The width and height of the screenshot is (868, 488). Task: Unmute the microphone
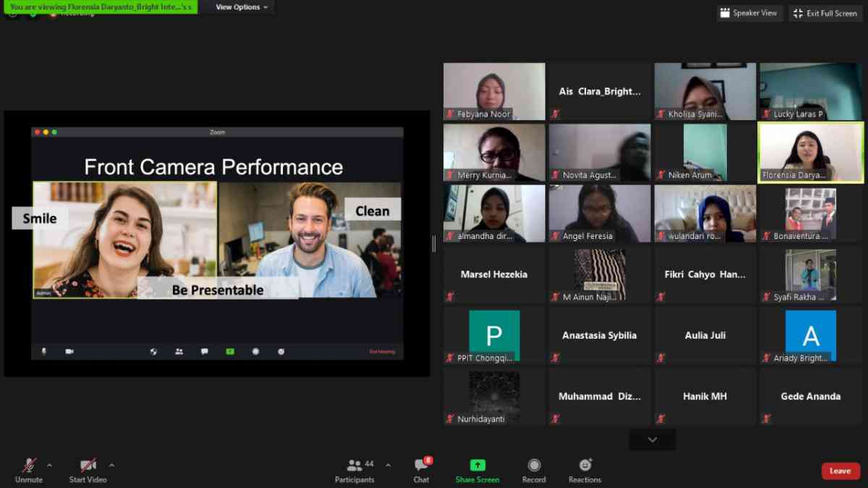pyautogui.click(x=29, y=466)
